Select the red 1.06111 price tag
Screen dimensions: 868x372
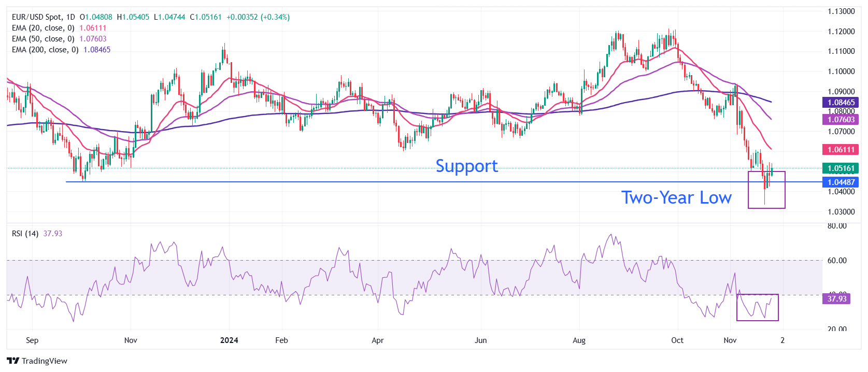click(x=841, y=150)
